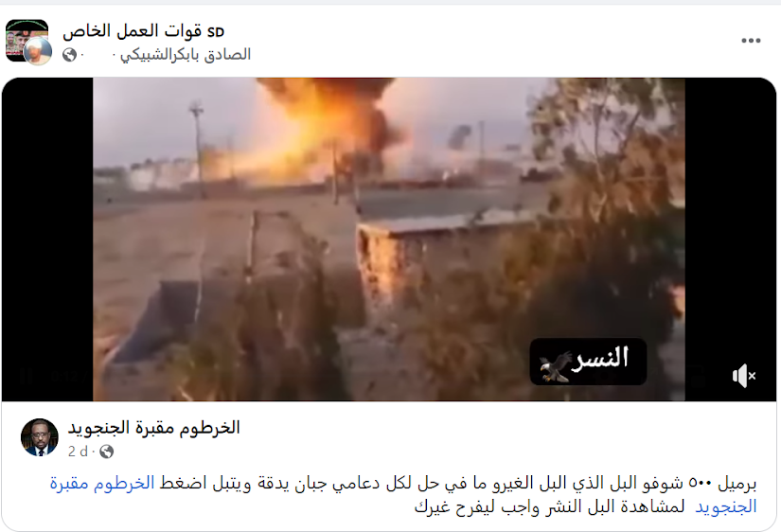The width and height of the screenshot is (781, 532).
Task: Click the faint pause control on video
Action: (x=25, y=376)
